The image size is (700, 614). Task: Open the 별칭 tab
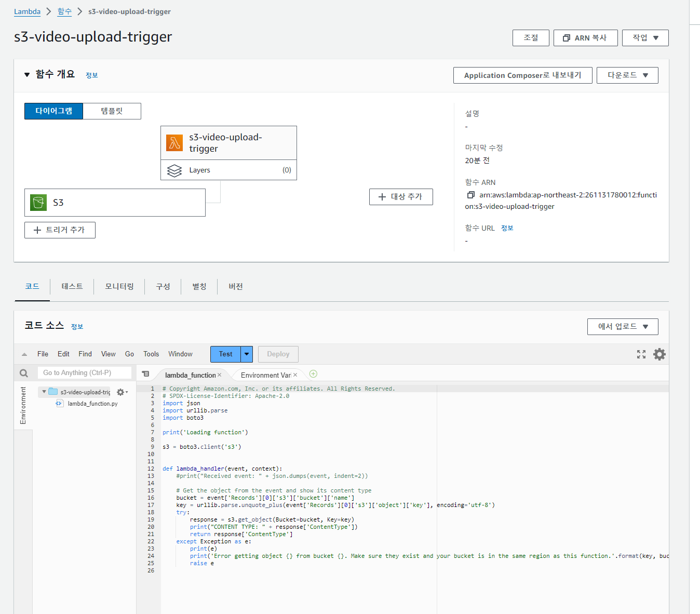point(199,287)
